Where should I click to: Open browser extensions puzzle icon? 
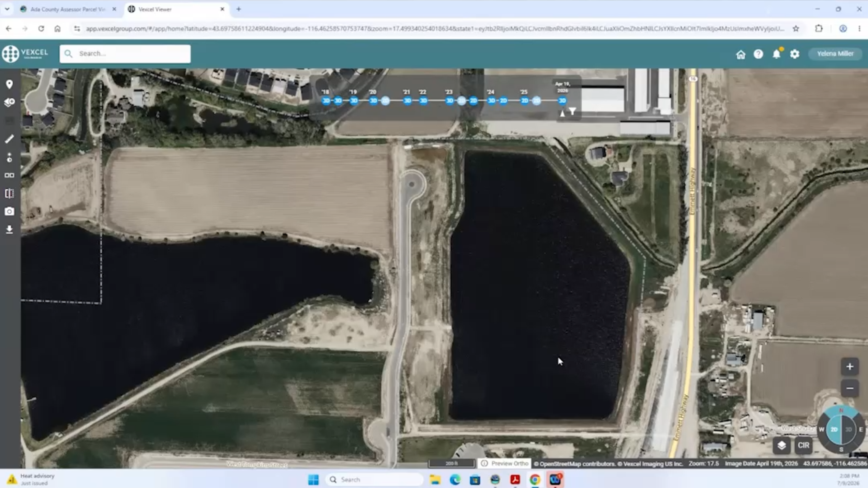[819, 28]
